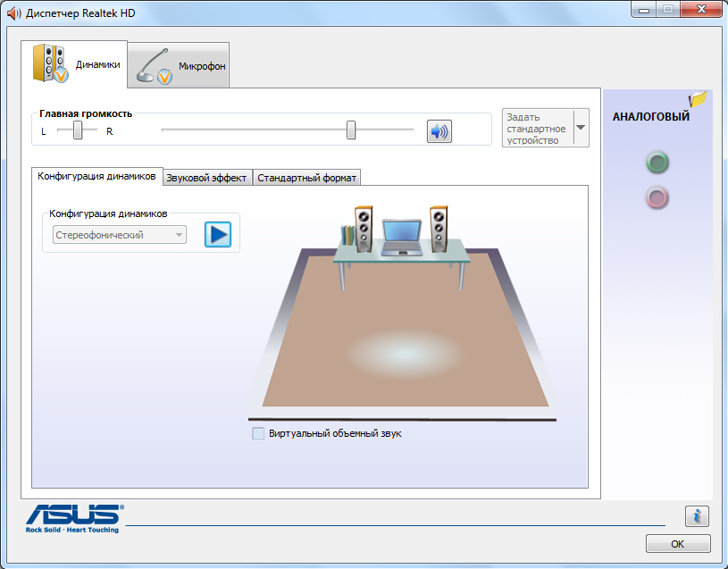728x569 pixels.
Task: Click the OK button
Action: (x=678, y=544)
